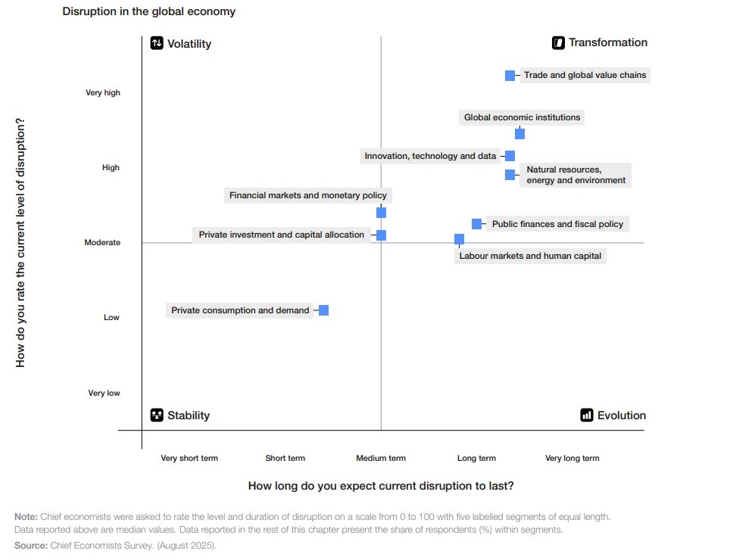Click the Evolution quadrant icon
Viewport: 733px width, 560px height.
click(x=587, y=415)
